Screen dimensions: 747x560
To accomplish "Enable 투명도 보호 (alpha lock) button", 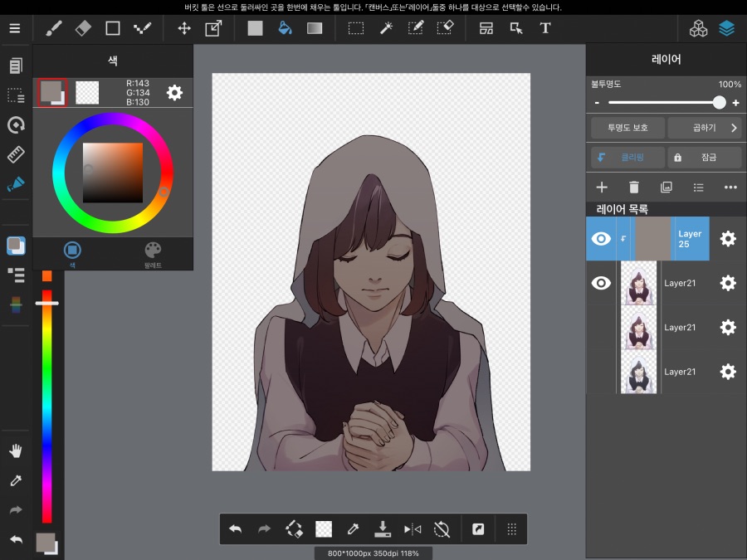I will pyautogui.click(x=627, y=128).
